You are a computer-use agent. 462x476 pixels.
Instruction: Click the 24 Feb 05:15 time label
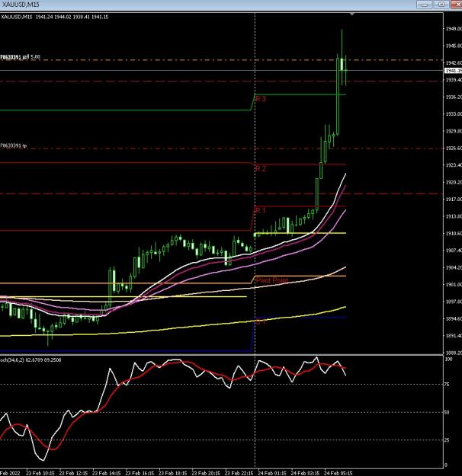point(338,473)
